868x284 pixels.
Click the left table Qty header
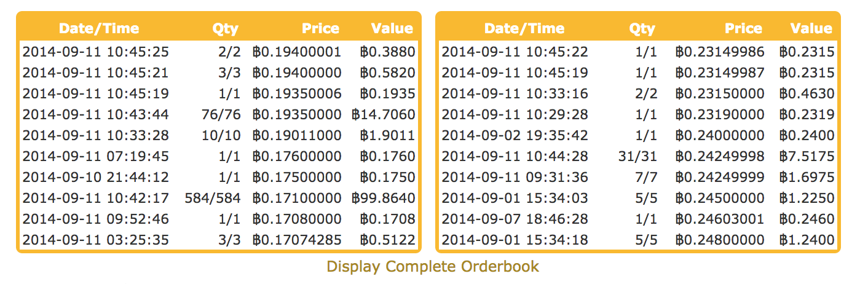tap(225, 28)
